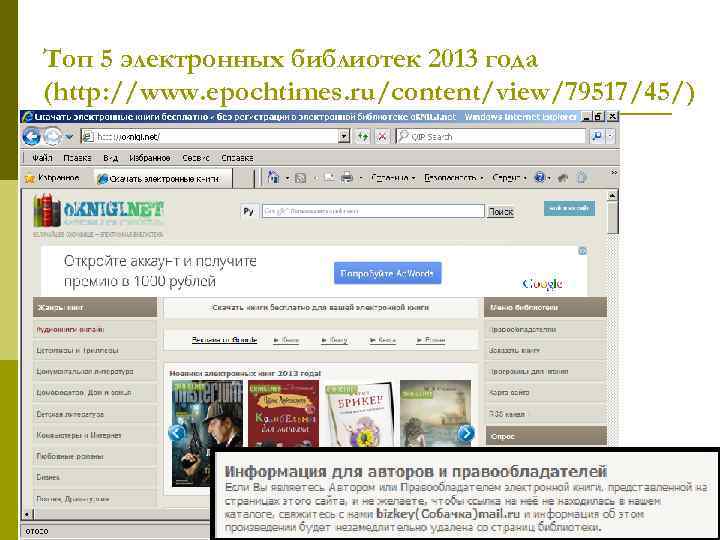
Task: Open the Страница command bar menu
Action: 393,178
